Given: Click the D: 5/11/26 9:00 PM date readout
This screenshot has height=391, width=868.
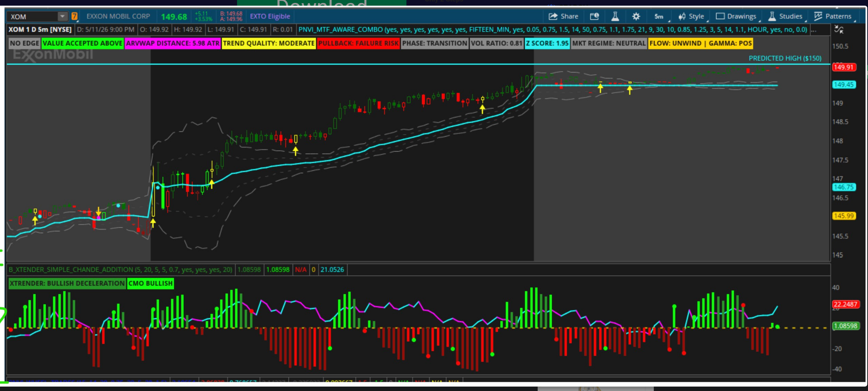Looking at the screenshot, I should [105, 30].
